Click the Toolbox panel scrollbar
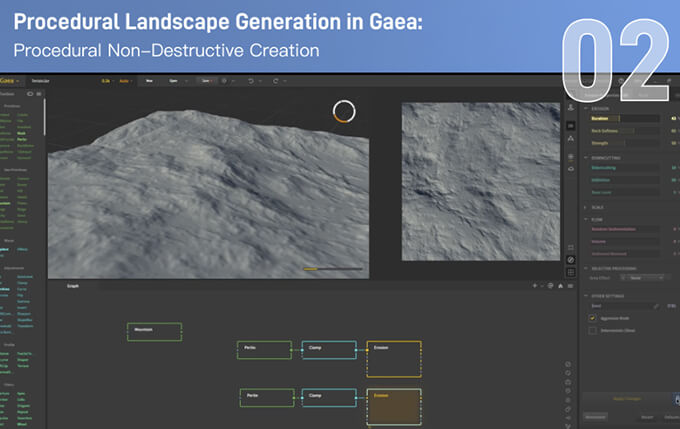The image size is (680, 429). click(45, 116)
